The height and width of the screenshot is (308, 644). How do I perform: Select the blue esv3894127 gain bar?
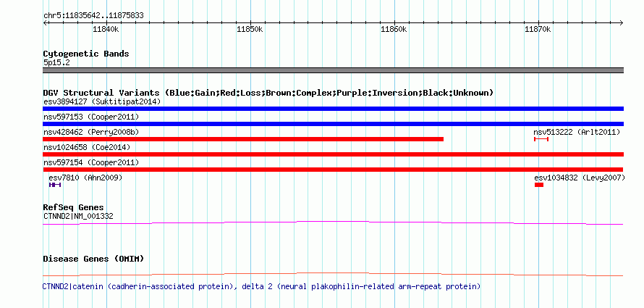click(x=333, y=109)
